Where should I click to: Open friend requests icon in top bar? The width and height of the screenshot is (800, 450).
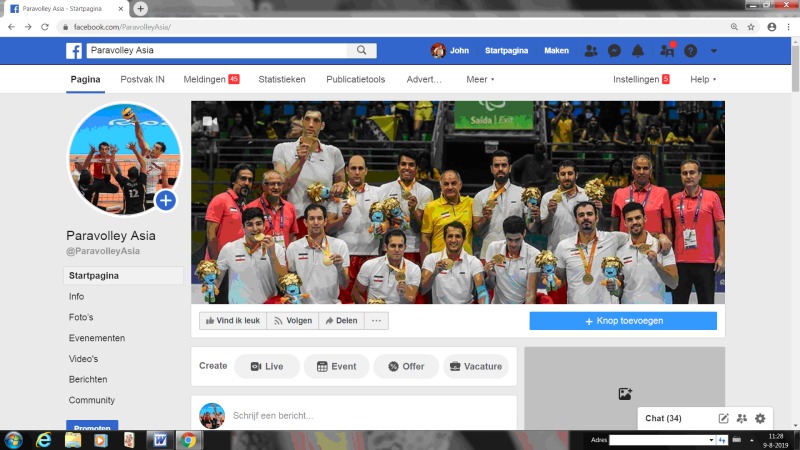click(x=591, y=51)
